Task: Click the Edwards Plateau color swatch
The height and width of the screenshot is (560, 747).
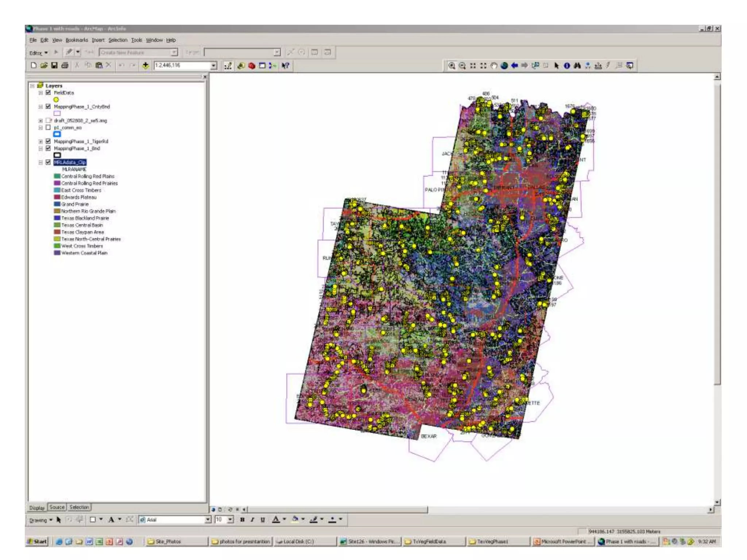Action: (x=57, y=197)
